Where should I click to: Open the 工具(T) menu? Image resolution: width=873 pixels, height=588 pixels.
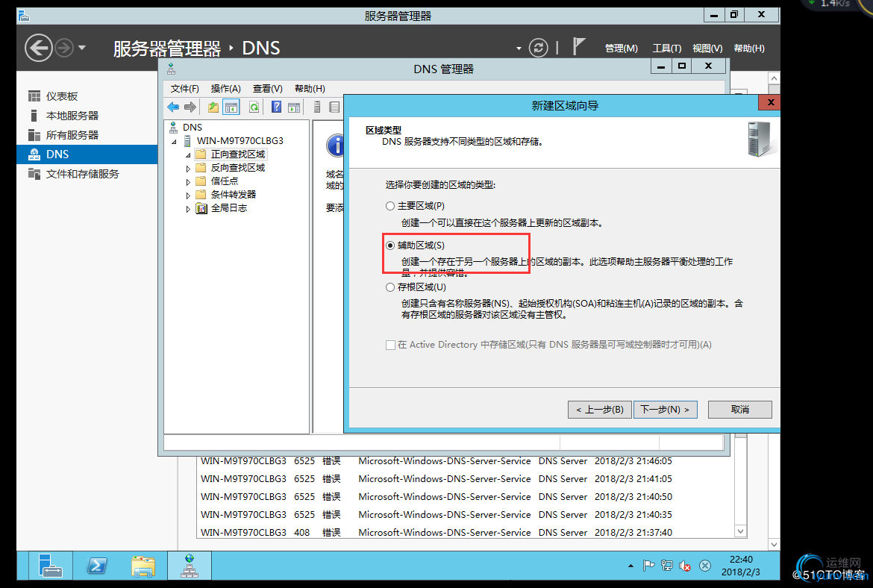(x=667, y=49)
